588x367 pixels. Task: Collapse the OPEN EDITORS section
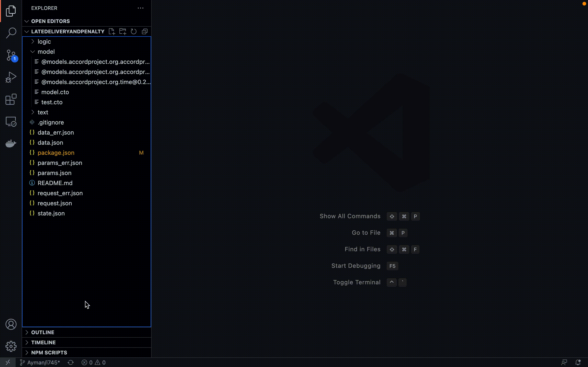[x=51, y=21]
